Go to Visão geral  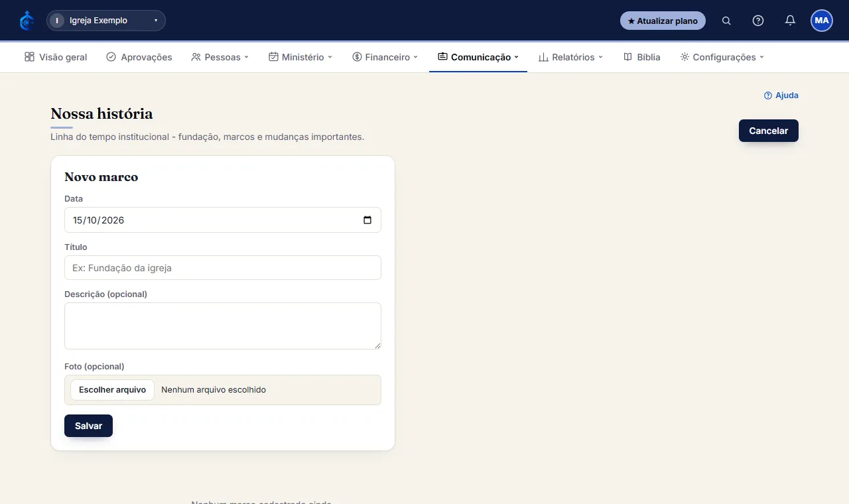[x=56, y=57]
